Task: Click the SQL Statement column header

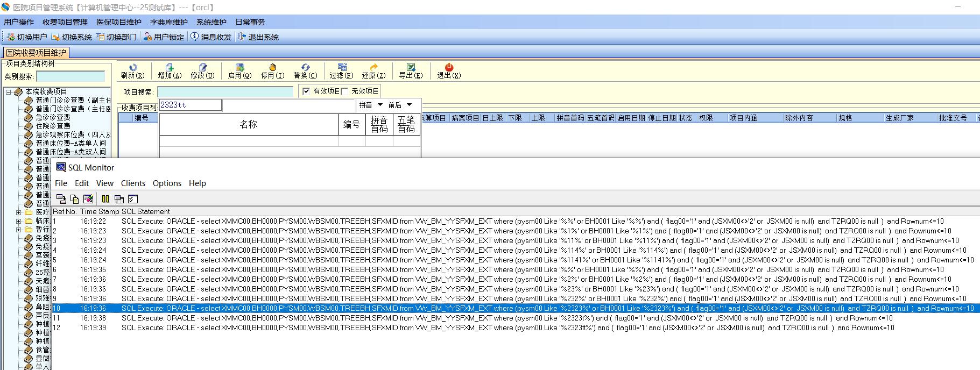Action: tap(145, 211)
